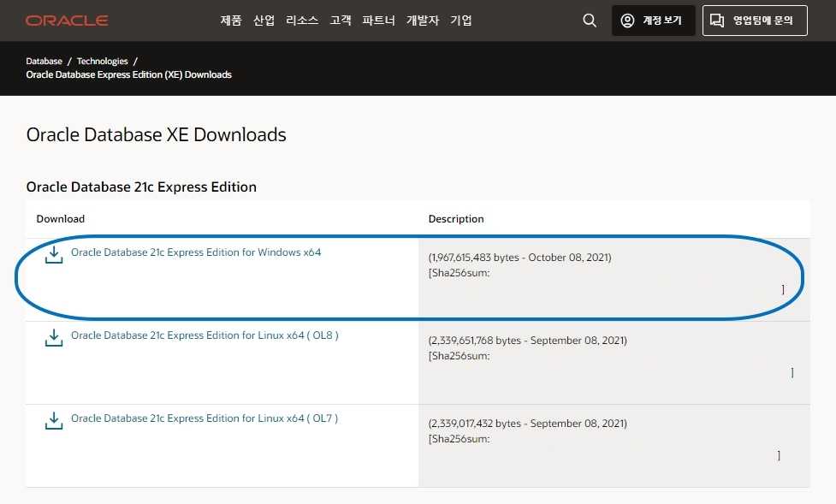Click the Oracle Database XE Downloads heading
Viewport: 836px width, 504px height.
[157, 134]
